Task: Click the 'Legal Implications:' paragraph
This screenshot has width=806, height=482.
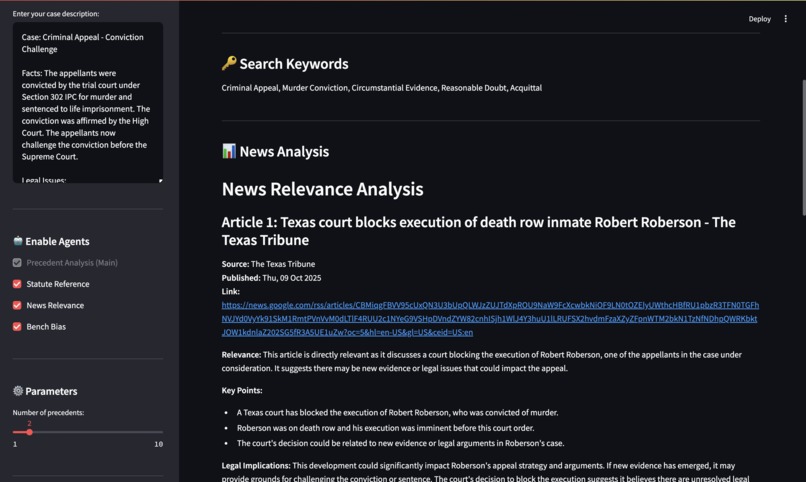Action: coord(485,473)
